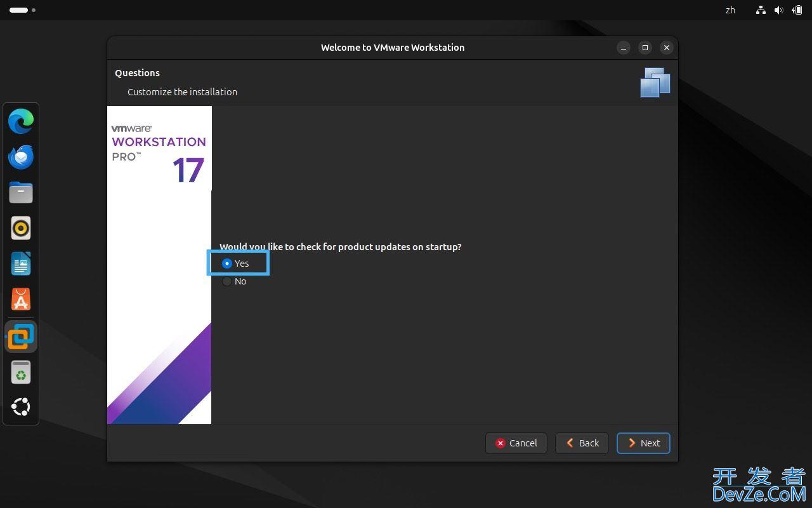Image resolution: width=812 pixels, height=508 pixels.
Task: Open the Files manager in dock
Action: tap(21, 192)
